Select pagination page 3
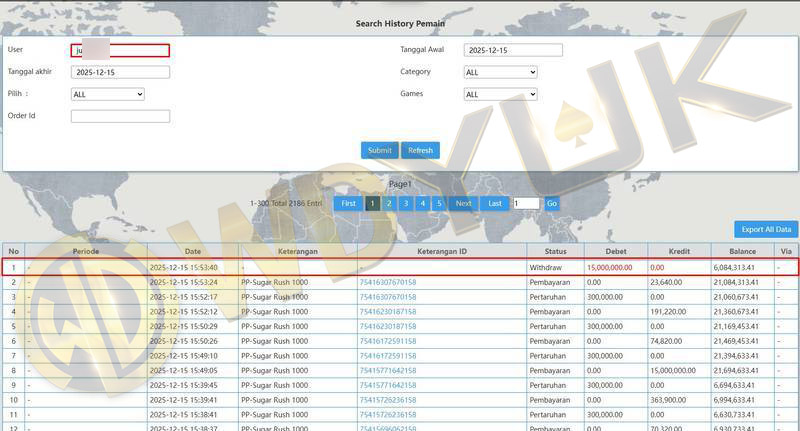The width and height of the screenshot is (800, 431). [405, 203]
